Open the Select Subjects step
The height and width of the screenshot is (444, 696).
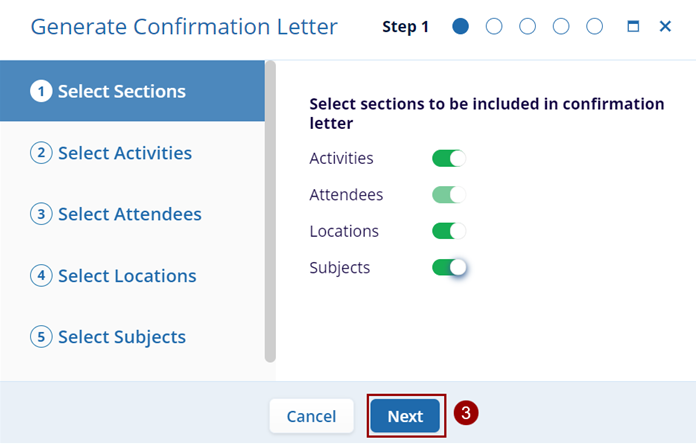point(121,337)
